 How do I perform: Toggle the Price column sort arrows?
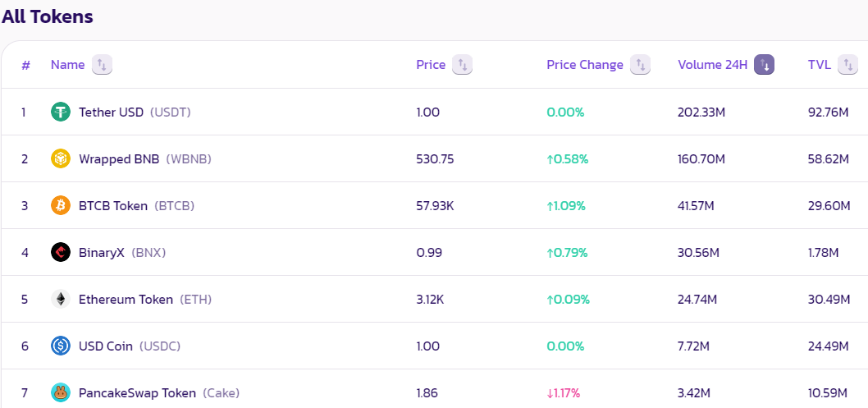point(463,65)
